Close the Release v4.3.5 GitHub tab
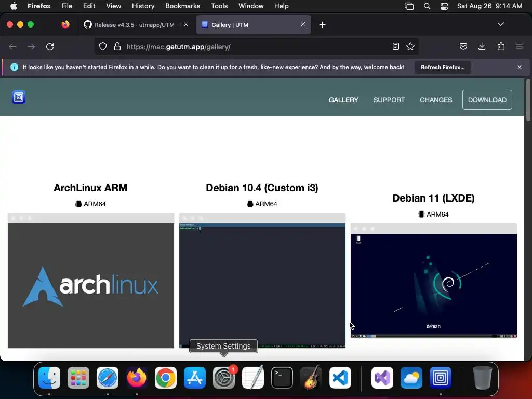Viewport: 532px width, 399px height. pyautogui.click(x=186, y=25)
